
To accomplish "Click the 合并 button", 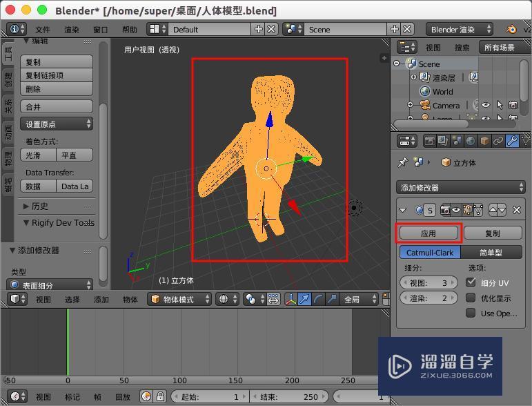I will pyautogui.click(x=57, y=107).
